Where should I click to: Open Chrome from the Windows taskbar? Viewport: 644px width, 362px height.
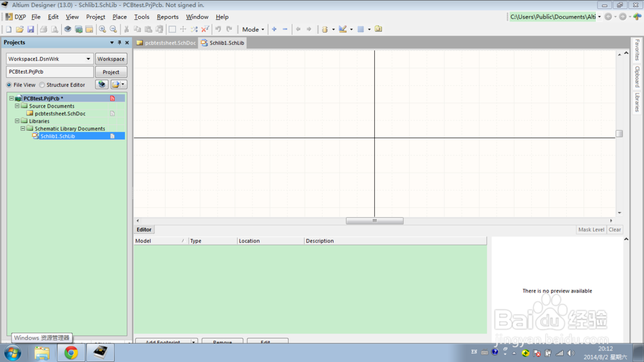pyautogui.click(x=71, y=352)
